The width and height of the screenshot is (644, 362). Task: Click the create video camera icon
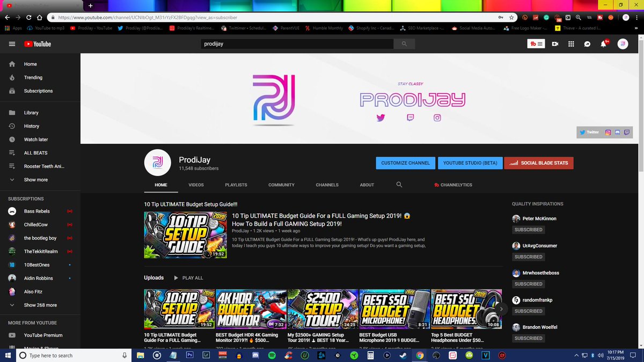[555, 44]
